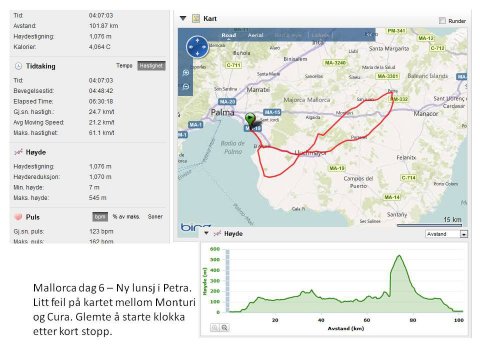Screen dimensions: 480x360
Task: Select the Hastighet toggle button
Action: pos(151,66)
